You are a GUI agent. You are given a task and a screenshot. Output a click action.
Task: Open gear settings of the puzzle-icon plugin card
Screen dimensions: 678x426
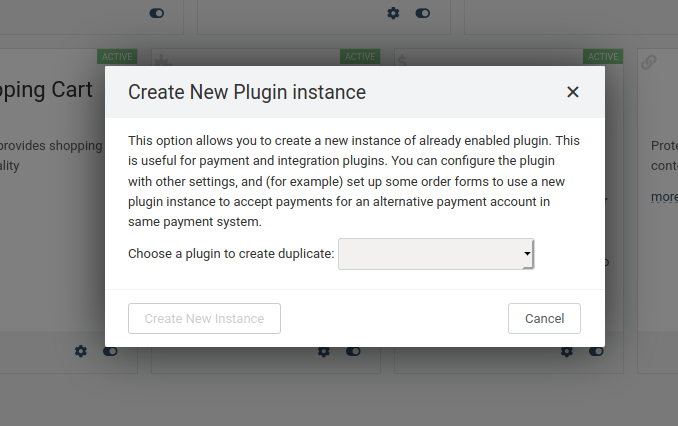pos(323,351)
